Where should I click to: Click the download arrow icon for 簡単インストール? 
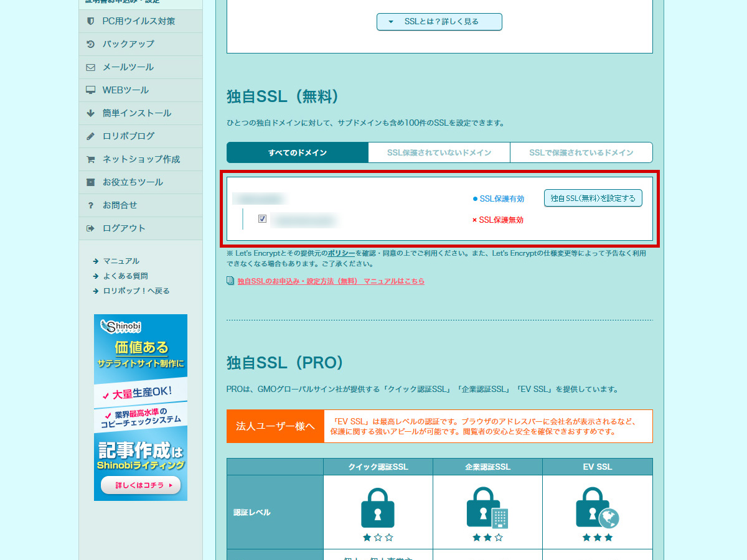91,113
